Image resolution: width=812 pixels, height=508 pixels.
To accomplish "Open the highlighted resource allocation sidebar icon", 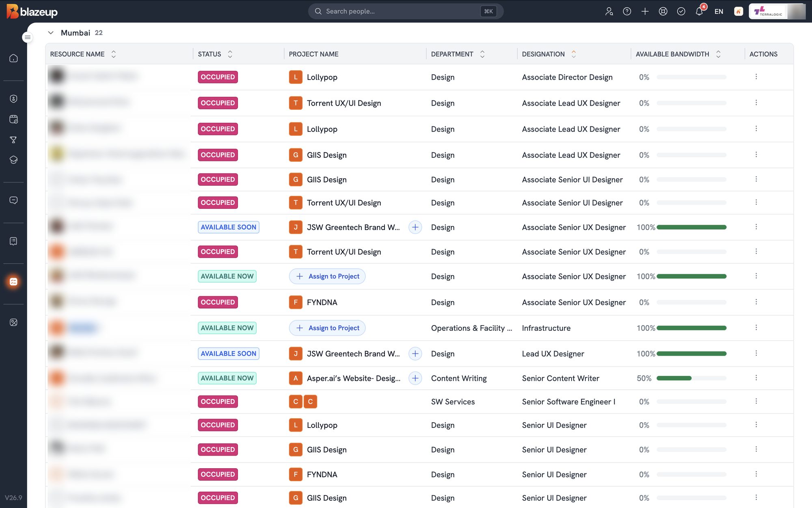I will click(13, 282).
